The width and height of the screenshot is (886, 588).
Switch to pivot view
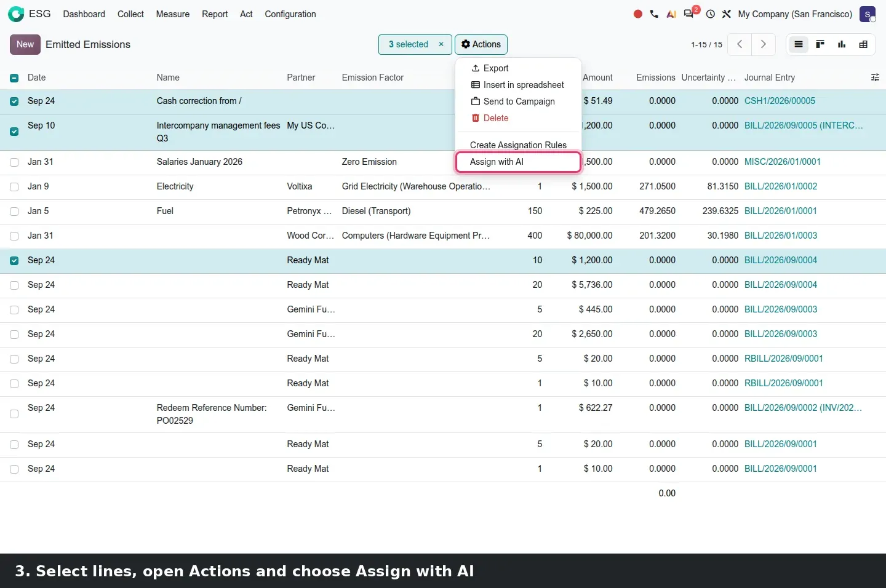coord(863,44)
